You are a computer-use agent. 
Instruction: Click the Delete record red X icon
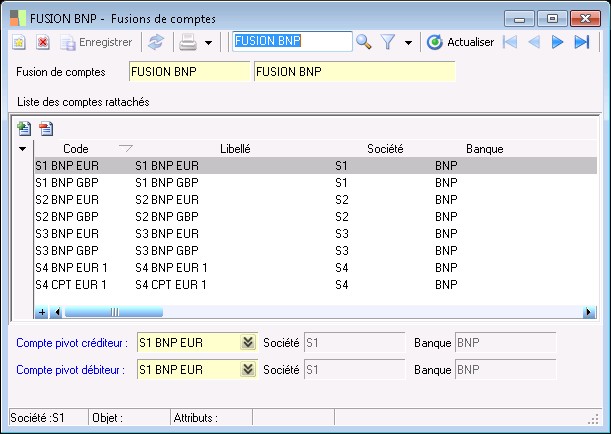(42, 42)
